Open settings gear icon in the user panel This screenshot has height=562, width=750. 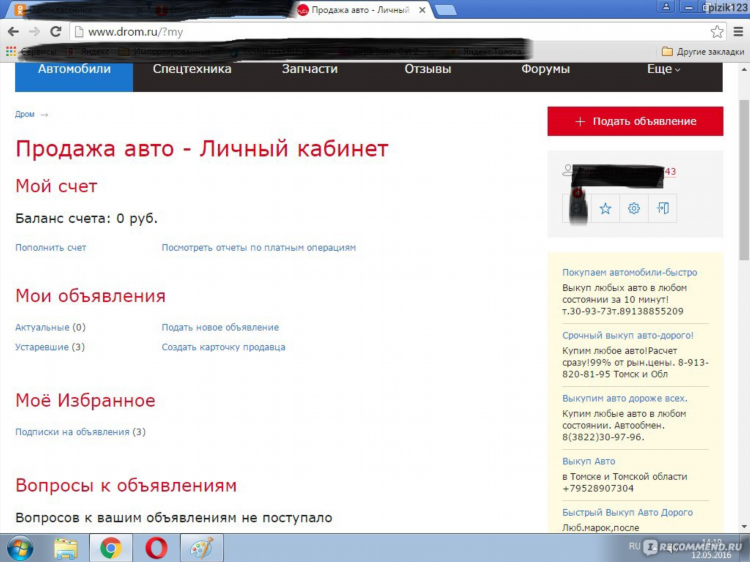coord(634,208)
